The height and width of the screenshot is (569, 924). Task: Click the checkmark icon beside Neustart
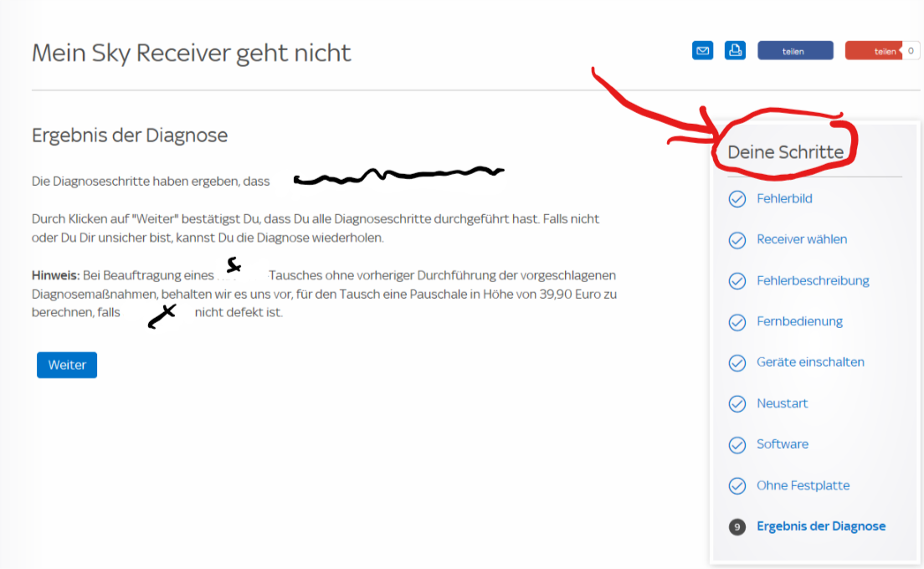[737, 403]
